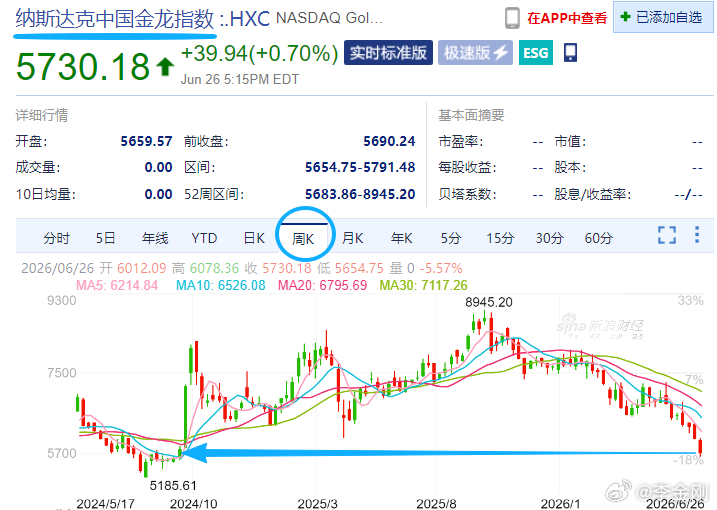Click the 52周区间 value 5683.86-8945.20
The height and width of the screenshot is (510, 717).
click(x=360, y=194)
